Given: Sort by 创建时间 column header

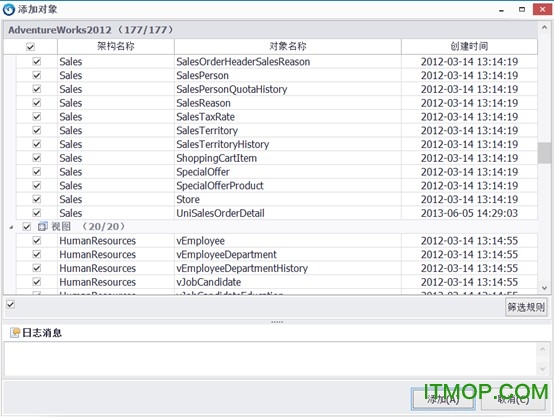Looking at the screenshot, I should click(x=469, y=46).
